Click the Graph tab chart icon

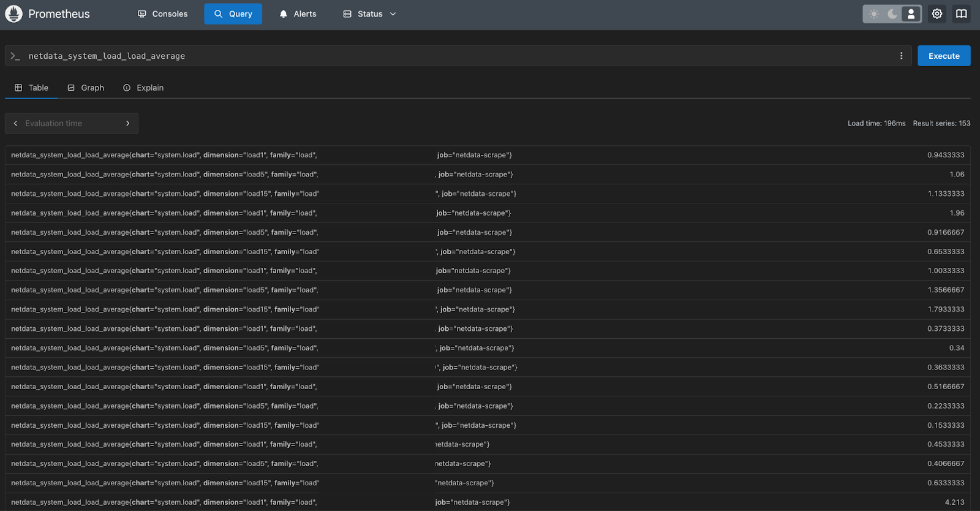[71, 88]
